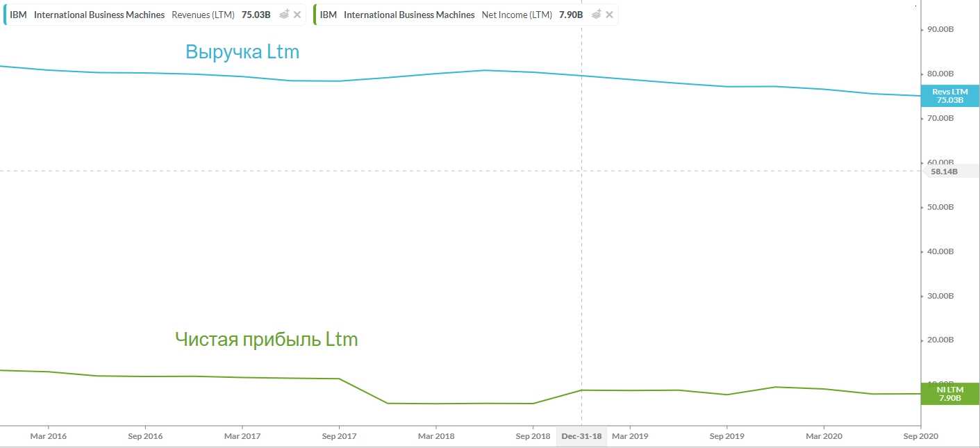The width and height of the screenshot is (980, 448).
Task: Remove the Net Income (LTM) series
Action: tap(609, 15)
